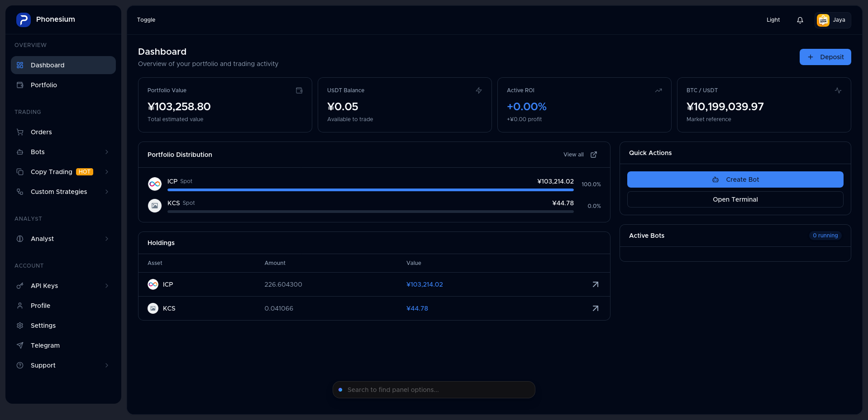Screen dimensions: 868x420
Task: Click the Portfolio Value wallet icon
Action: pyautogui.click(x=299, y=90)
